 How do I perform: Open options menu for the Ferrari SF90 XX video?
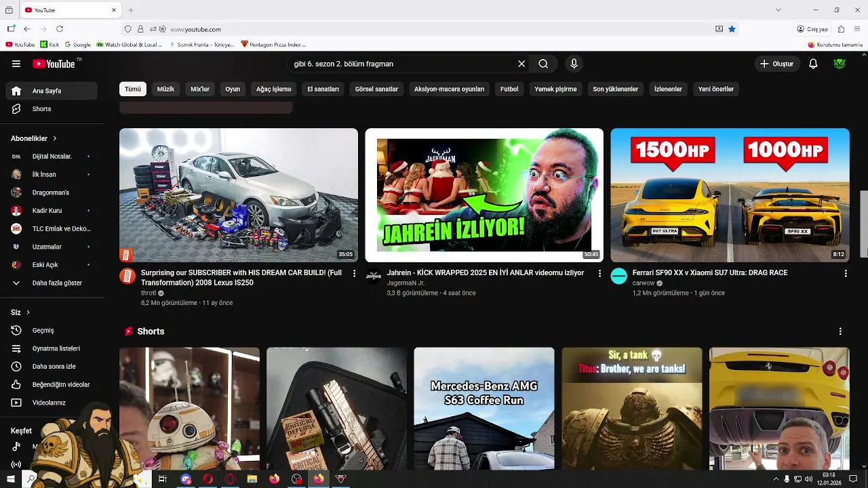click(x=845, y=273)
